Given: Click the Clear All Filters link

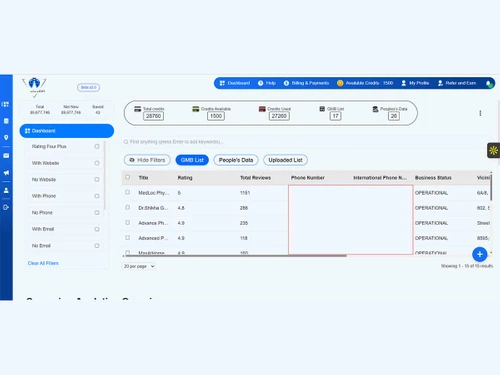Looking at the screenshot, I should coord(43,263).
